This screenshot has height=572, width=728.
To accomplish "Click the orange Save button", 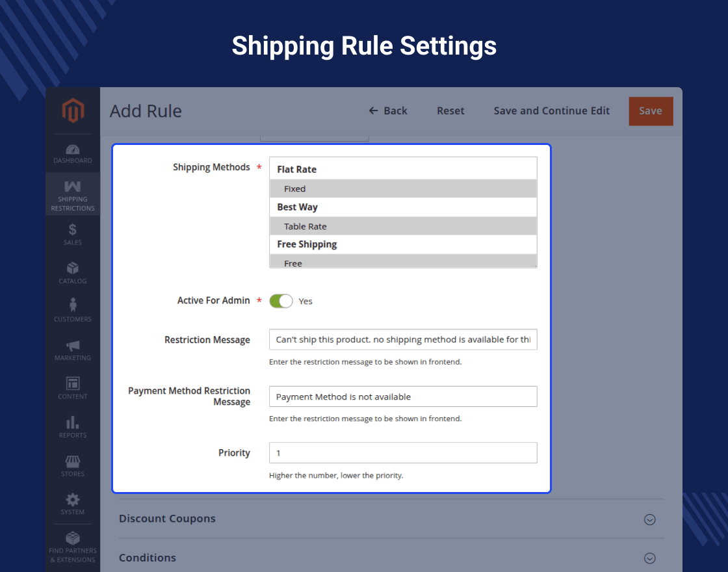I will (650, 111).
